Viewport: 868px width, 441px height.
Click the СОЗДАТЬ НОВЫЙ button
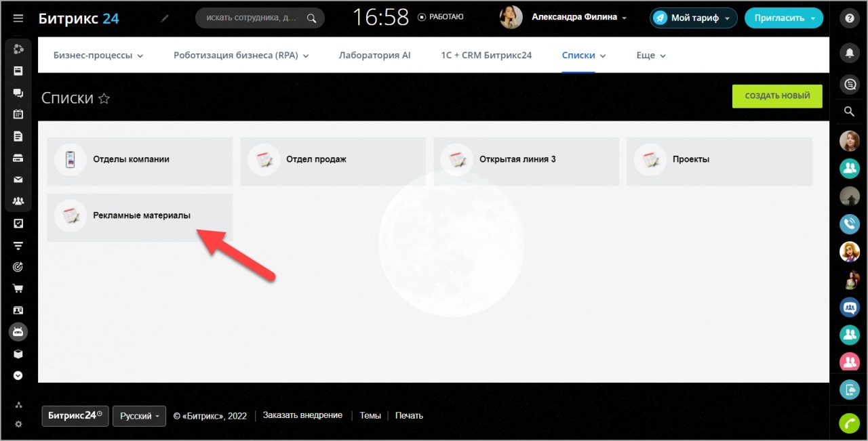click(x=776, y=96)
